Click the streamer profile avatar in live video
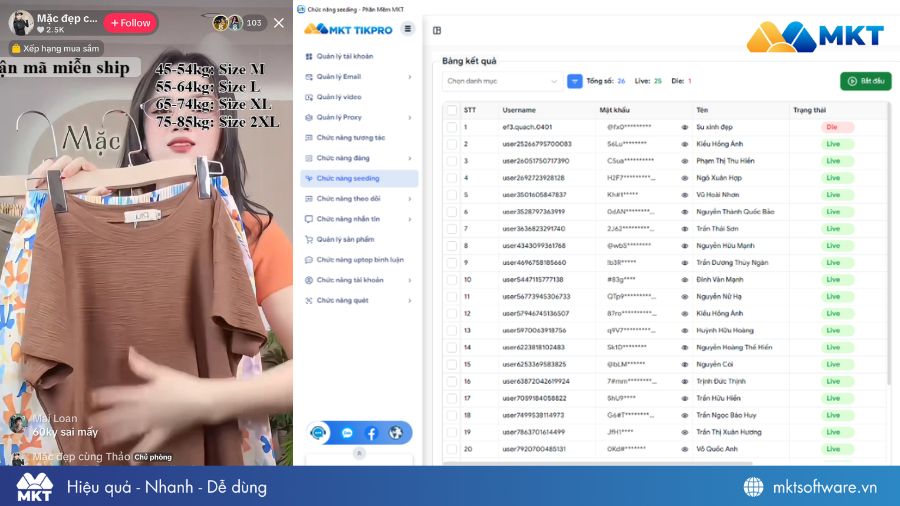The width and height of the screenshot is (900, 506). click(21, 23)
